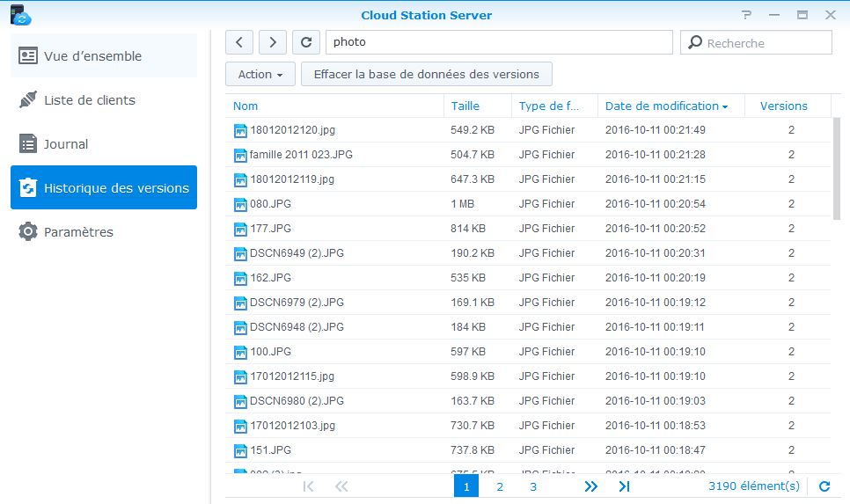Sort by Date de modification column
850x504 pixels.
(x=666, y=106)
